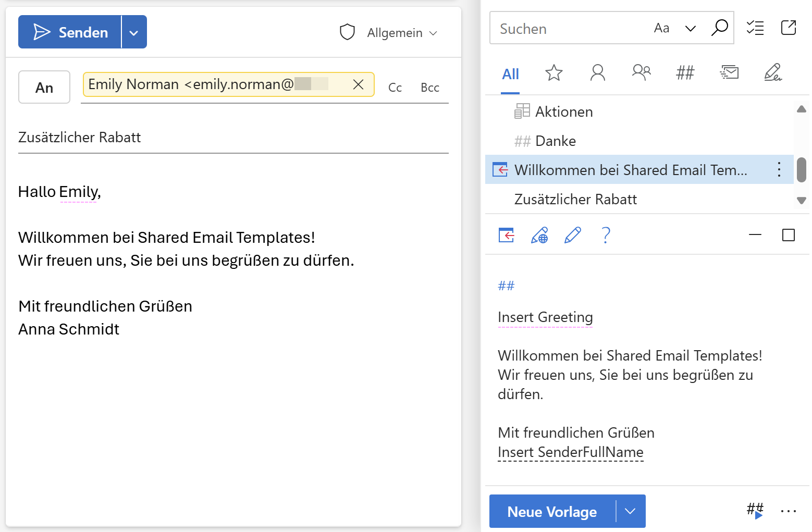Click the subject field Zusätzlicher Rabatt
Viewport: 812px width, 532px height.
(233, 138)
